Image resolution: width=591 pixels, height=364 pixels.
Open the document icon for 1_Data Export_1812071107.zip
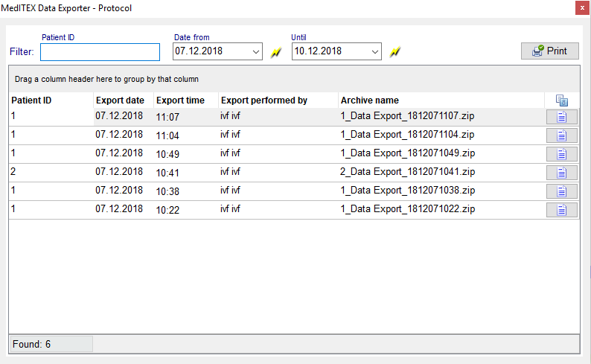click(562, 117)
